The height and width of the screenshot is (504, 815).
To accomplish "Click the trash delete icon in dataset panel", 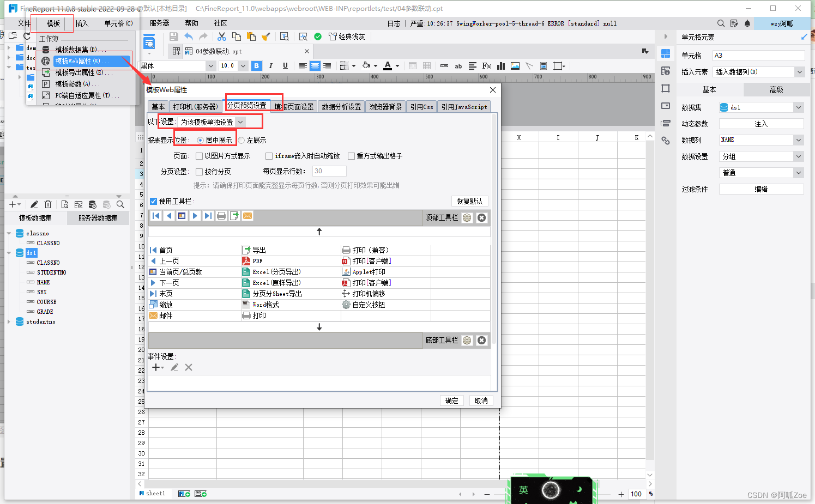I will click(48, 204).
